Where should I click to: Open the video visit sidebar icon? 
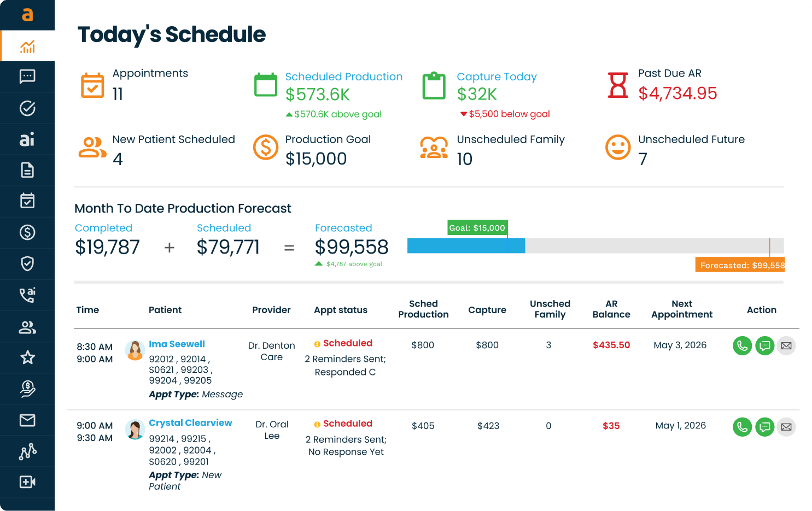pyautogui.click(x=27, y=482)
